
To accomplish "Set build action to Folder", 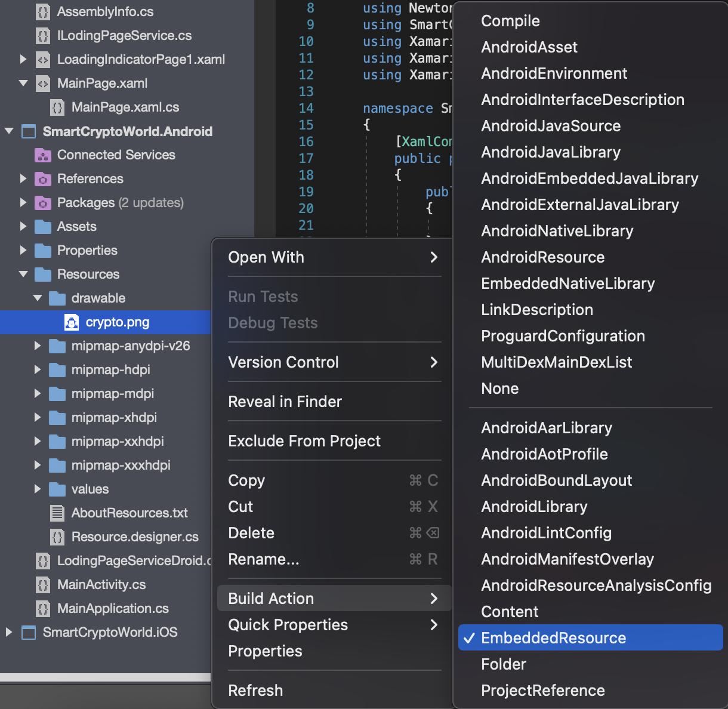I will 591,664.
